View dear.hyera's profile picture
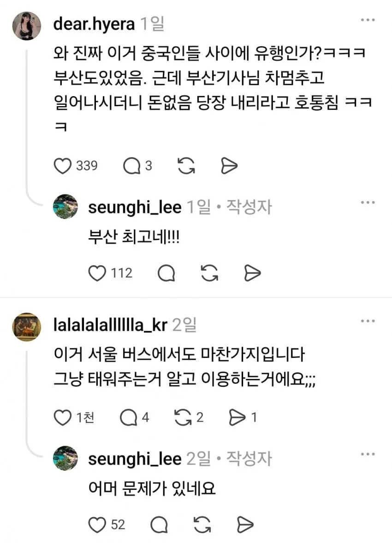Image resolution: width=392 pixels, height=543 pixels. 27,26
